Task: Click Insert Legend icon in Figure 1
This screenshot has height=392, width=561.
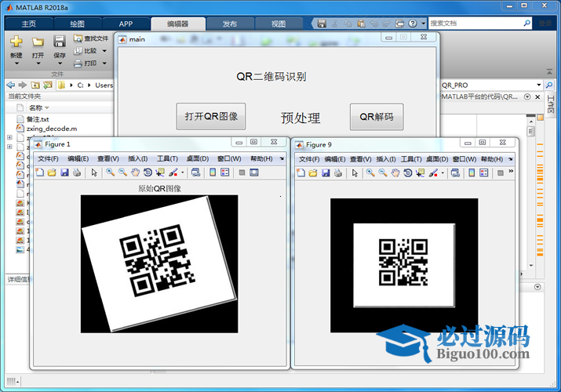Action: pyautogui.click(x=224, y=172)
